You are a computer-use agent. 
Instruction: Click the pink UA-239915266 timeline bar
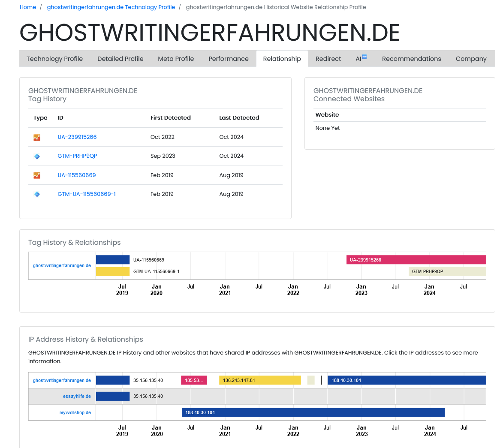click(416, 259)
